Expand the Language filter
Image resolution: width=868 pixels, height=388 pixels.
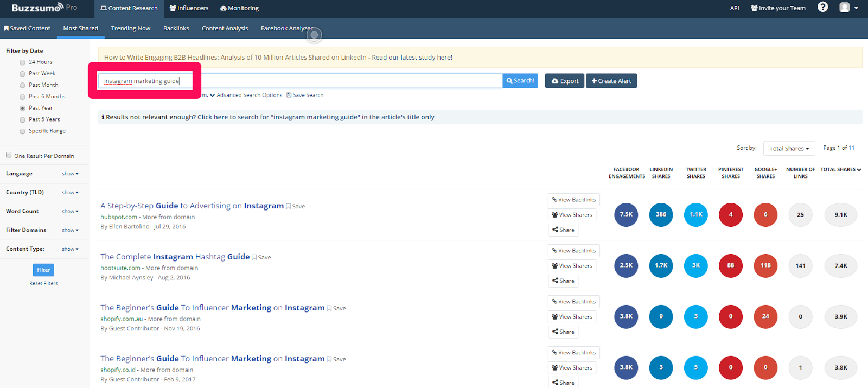click(70, 174)
